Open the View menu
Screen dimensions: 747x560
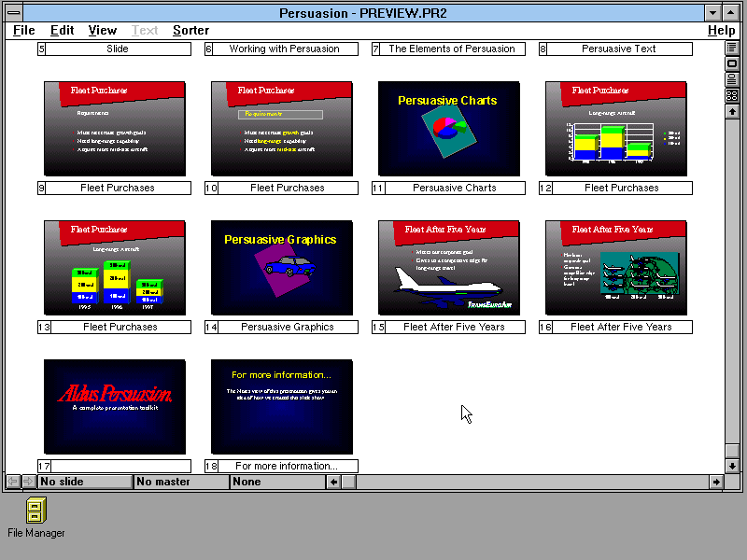[x=102, y=30]
